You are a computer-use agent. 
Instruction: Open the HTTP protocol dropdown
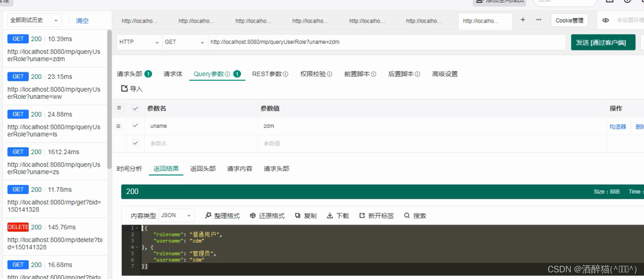139,42
